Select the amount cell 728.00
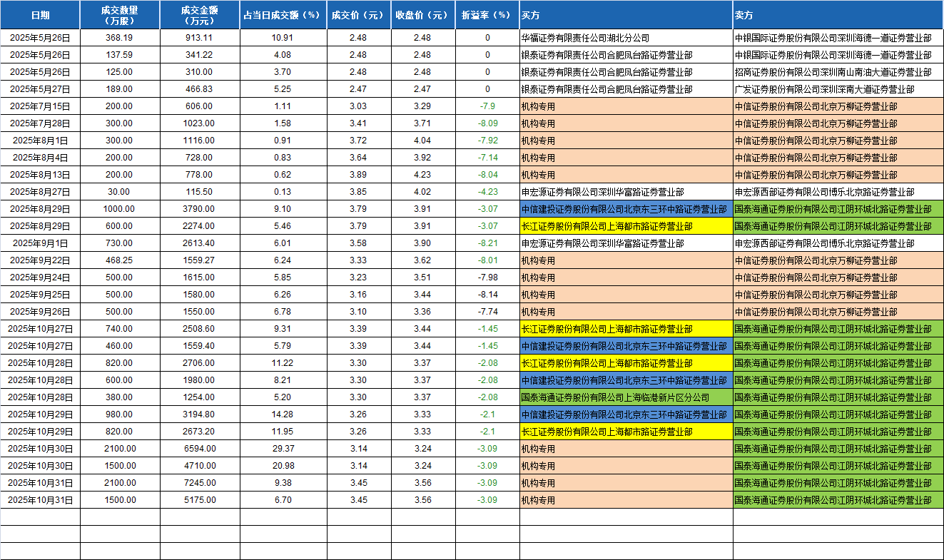Image resolution: width=944 pixels, height=560 pixels. [x=200, y=158]
